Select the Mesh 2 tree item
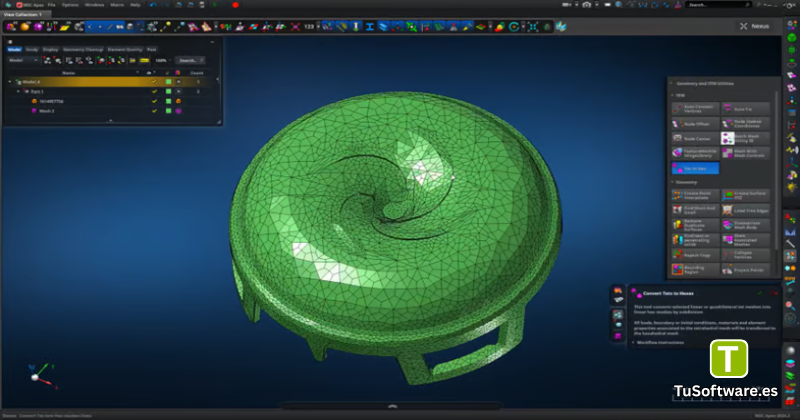Image resolution: width=800 pixels, height=420 pixels. pyautogui.click(x=46, y=111)
